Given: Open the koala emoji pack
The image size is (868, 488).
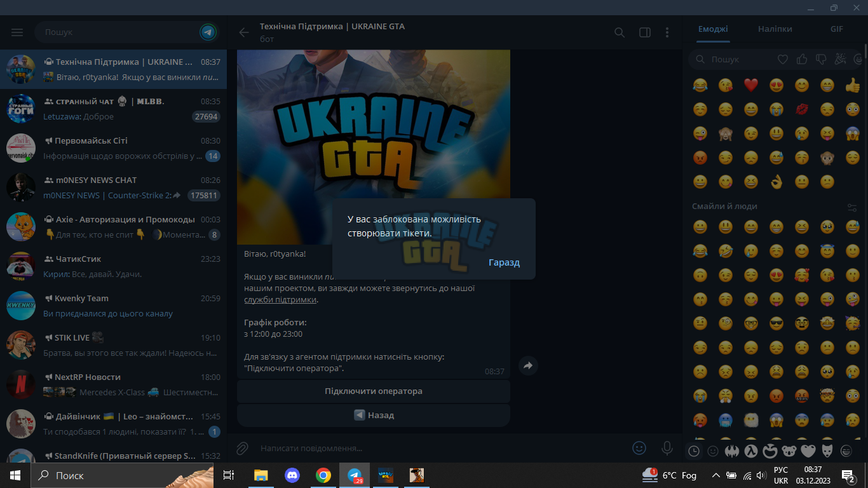Looking at the screenshot, I should click(x=789, y=451).
